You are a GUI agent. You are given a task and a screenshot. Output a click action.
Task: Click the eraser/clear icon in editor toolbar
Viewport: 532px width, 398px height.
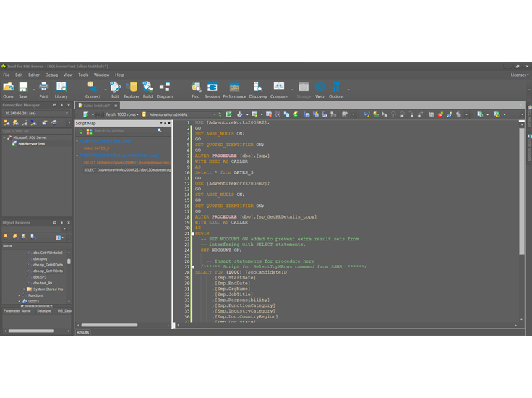[239, 114]
